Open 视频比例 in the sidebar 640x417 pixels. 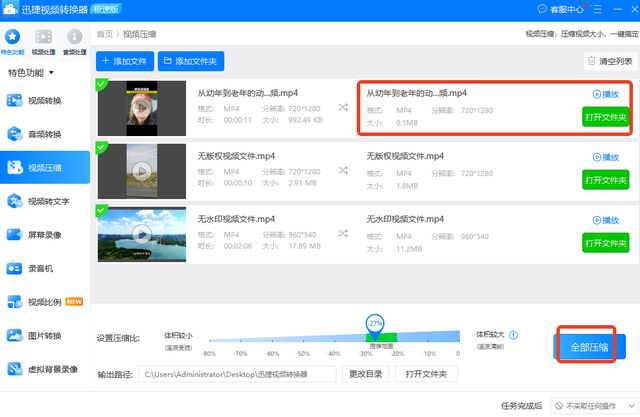[45, 302]
